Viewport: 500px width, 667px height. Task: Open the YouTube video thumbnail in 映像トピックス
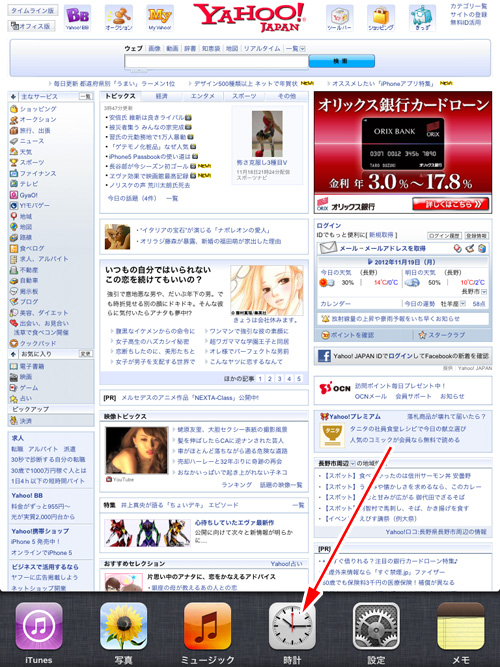137,450
